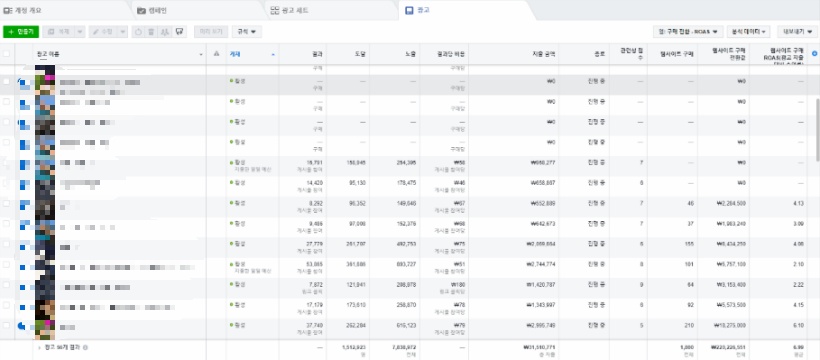Toggle the blue switch on the 14,420 results row
Screen dimensions: 820x360
coord(25,185)
